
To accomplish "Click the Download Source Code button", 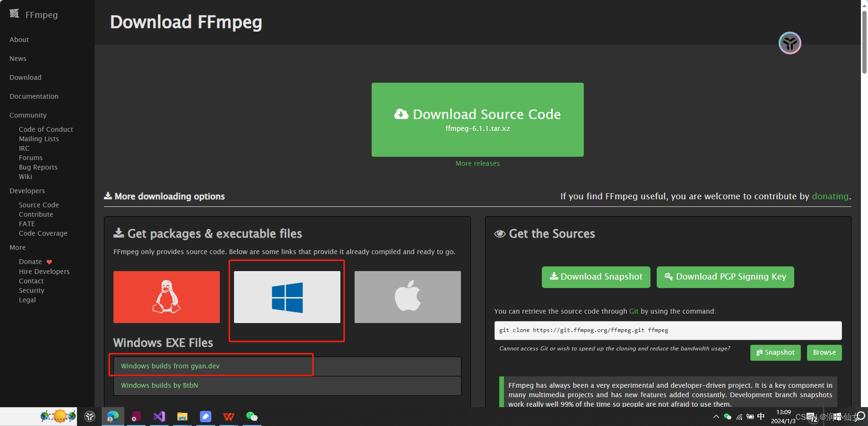I will (x=477, y=119).
